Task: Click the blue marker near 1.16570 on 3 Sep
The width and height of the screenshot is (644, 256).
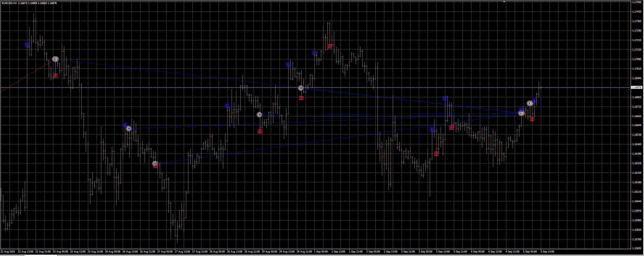Action: [x=432, y=130]
